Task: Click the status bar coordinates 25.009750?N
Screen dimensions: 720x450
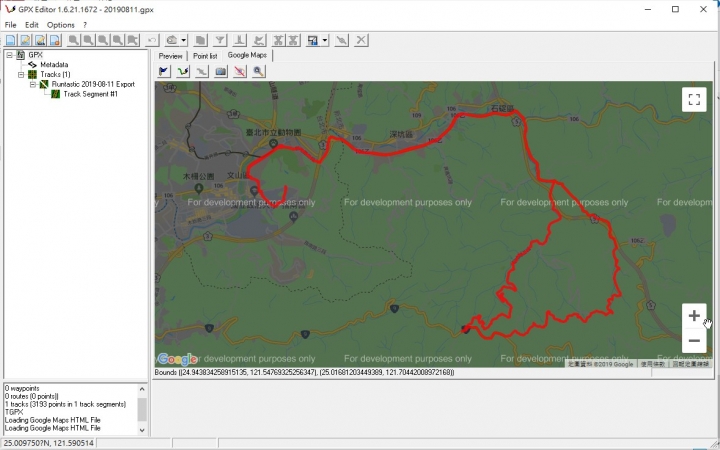Action: [49, 444]
